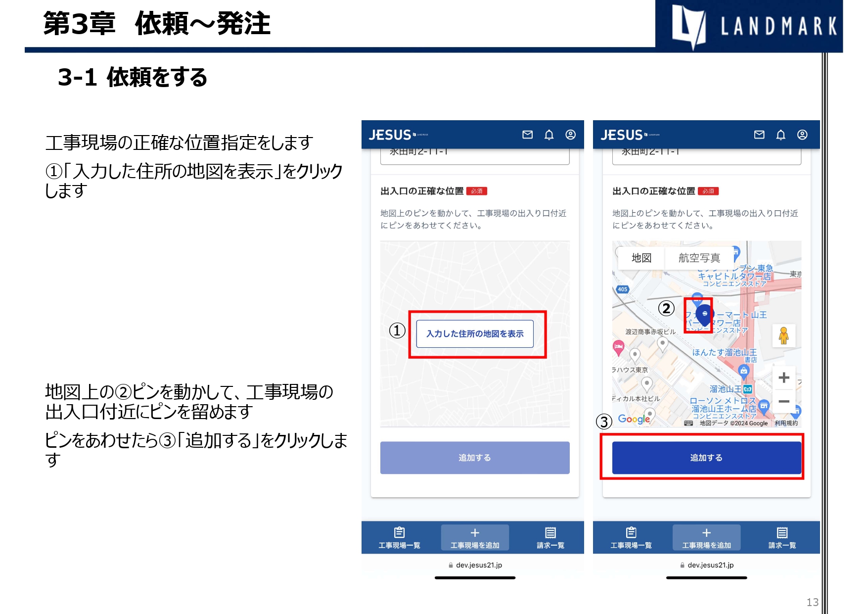Open account profile icon in right phone header
This screenshot has width=868, height=614.
point(802,135)
